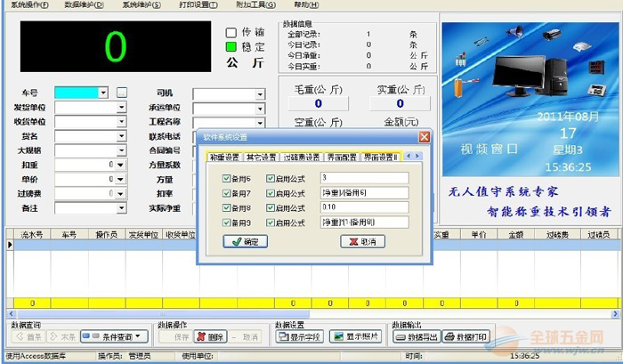Click 数据导出 export button at bottom

point(417,337)
